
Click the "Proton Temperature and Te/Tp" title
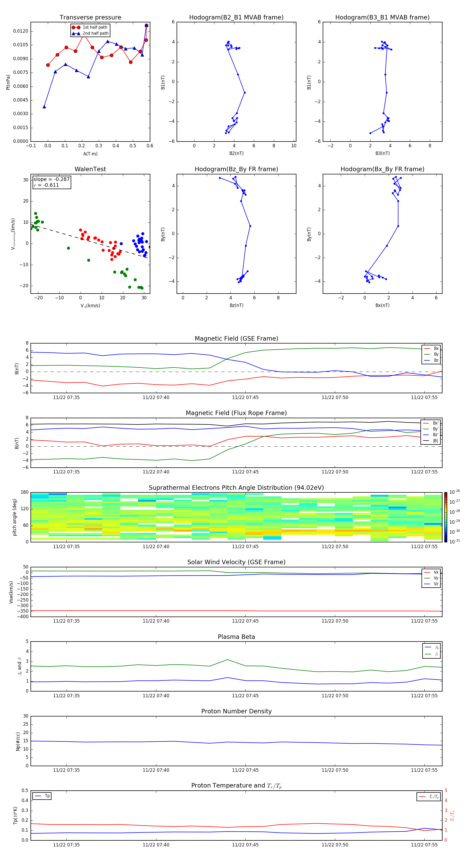[x=236, y=786]
